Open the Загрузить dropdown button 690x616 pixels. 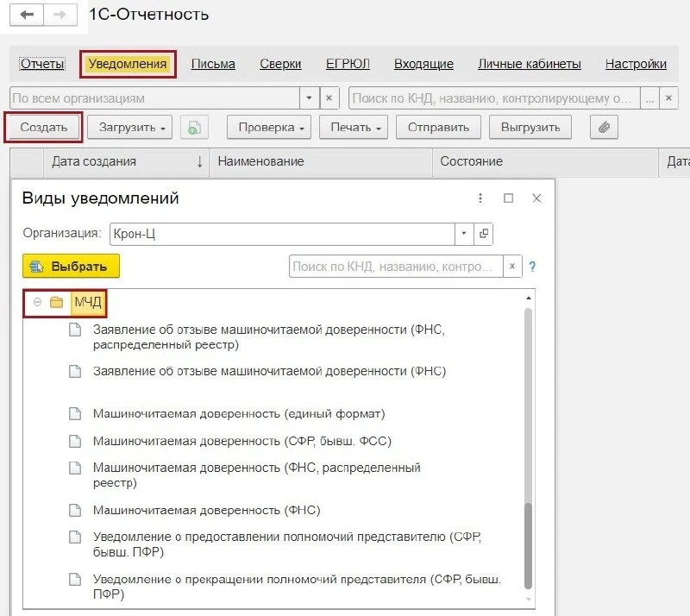[x=130, y=127]
